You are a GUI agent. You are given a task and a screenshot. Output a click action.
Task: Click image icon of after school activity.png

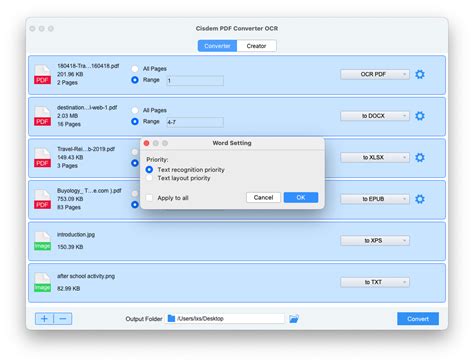[x=42, y=283]
